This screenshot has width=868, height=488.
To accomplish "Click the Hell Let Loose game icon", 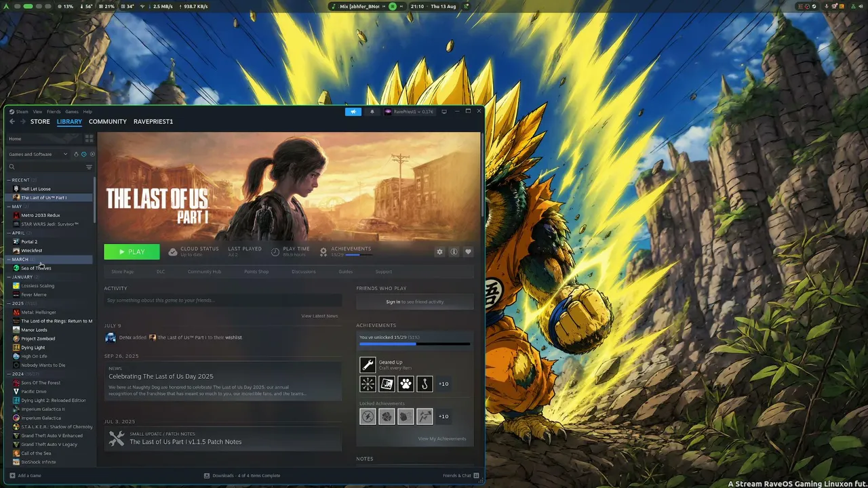I will (x=16, y=188).
